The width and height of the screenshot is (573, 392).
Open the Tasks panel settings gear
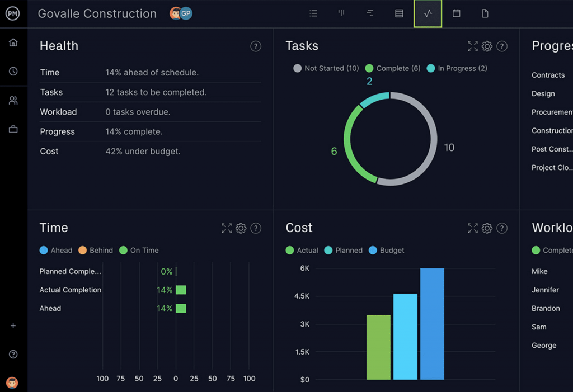[487, 46]
